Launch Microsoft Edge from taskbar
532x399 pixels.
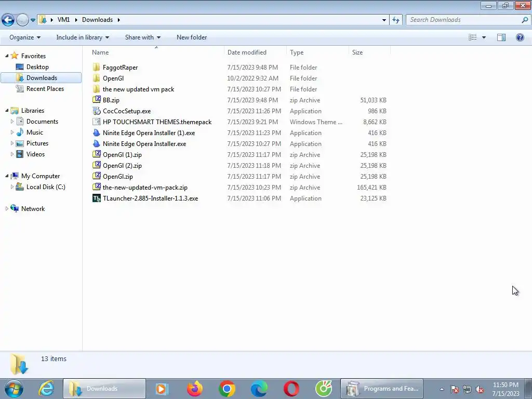click(x=259, y=389)
